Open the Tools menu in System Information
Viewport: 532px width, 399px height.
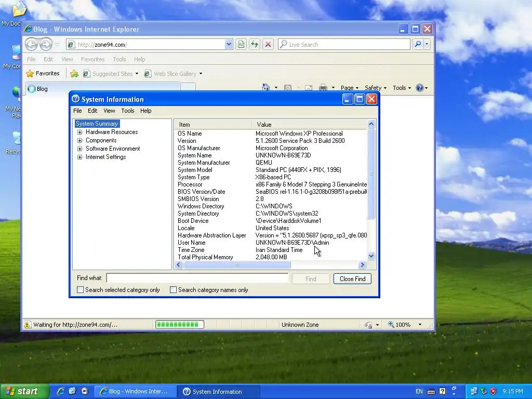click(x=128, y=111)
